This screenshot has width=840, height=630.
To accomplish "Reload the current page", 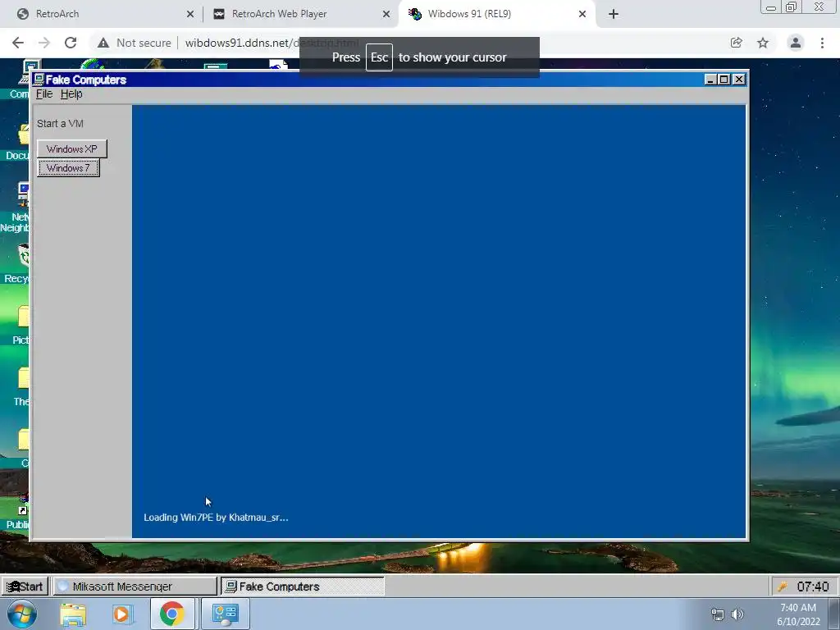I will pyautogui.click(x=71, y=43).
